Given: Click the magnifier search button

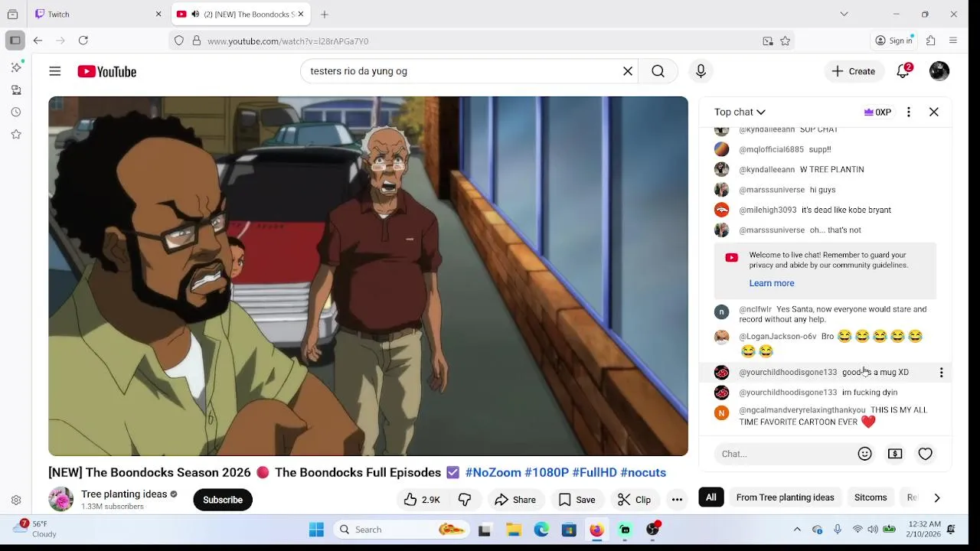Looking at the screenshot, I should [x=658, y=71].
